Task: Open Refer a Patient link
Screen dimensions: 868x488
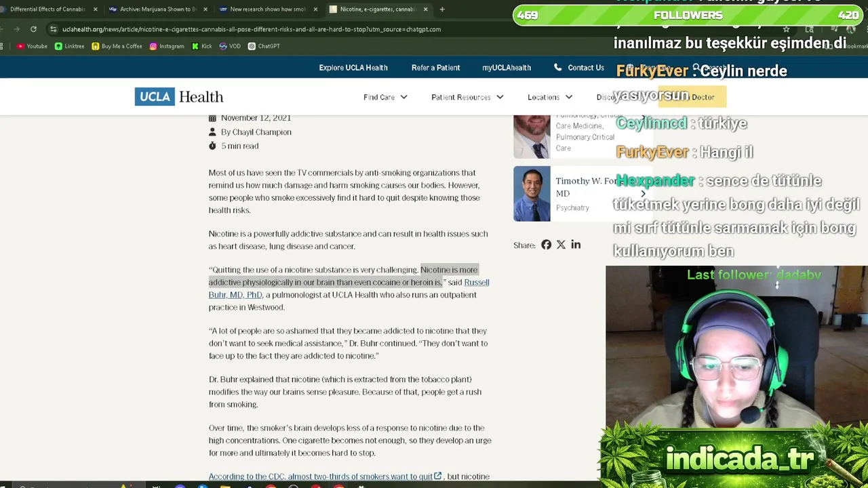Action: 435,68
